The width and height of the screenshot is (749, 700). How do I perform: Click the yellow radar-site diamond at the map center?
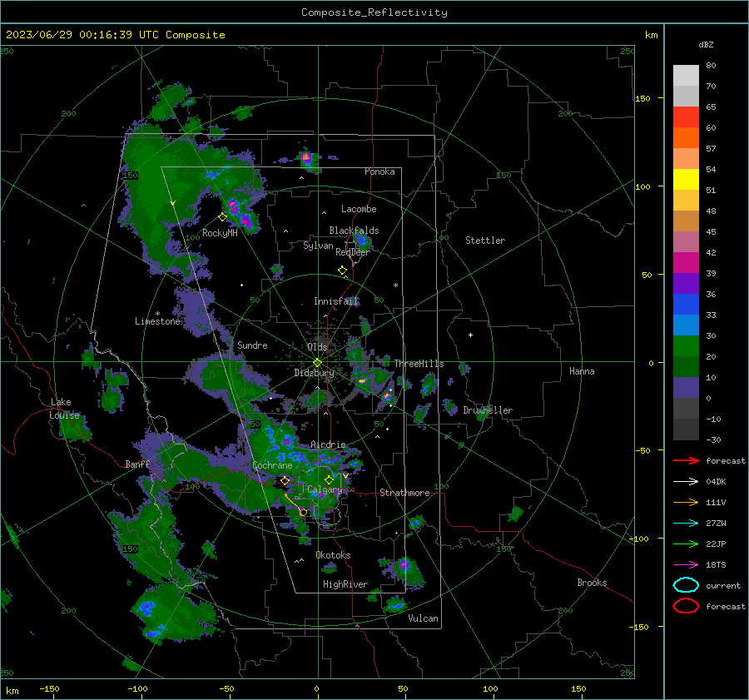(x=317, y=363)
